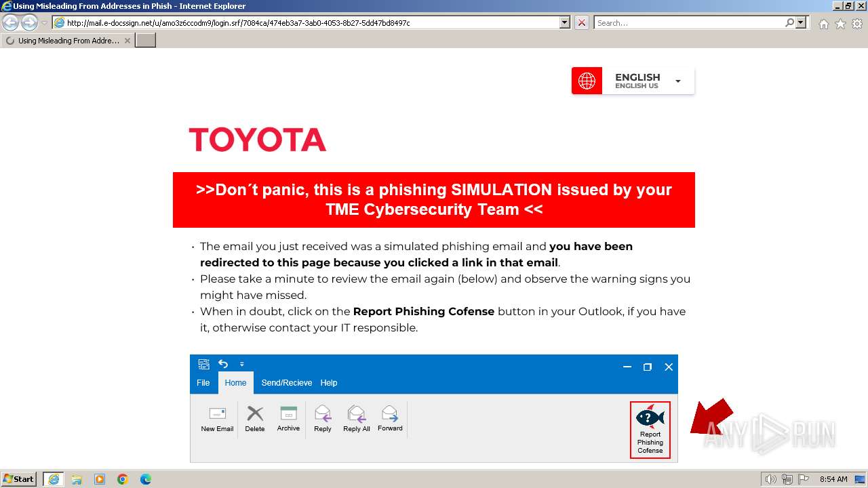Click the 'you have been redirected' bold text
This screenshot has height=488, width=868.
(416, 255)
